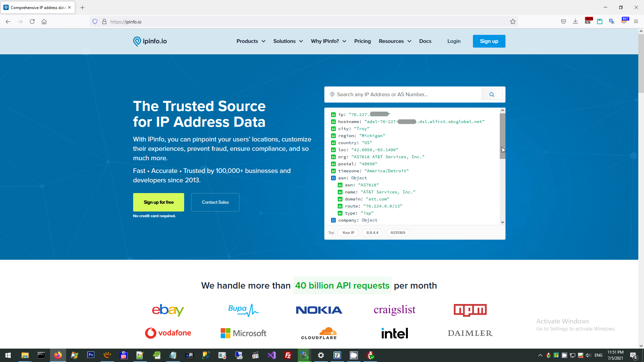644x362 pixels.
Task: Expand the Products dropdown menu
Action: pos(251,41)
